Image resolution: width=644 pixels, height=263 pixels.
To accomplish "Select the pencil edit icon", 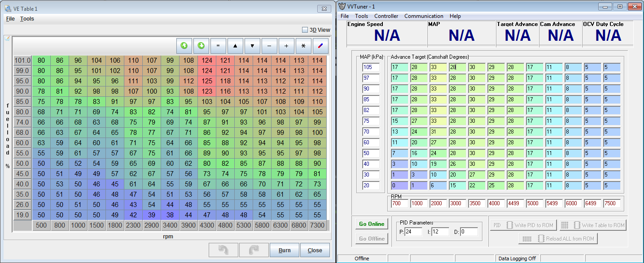I will tap(320, 45).
